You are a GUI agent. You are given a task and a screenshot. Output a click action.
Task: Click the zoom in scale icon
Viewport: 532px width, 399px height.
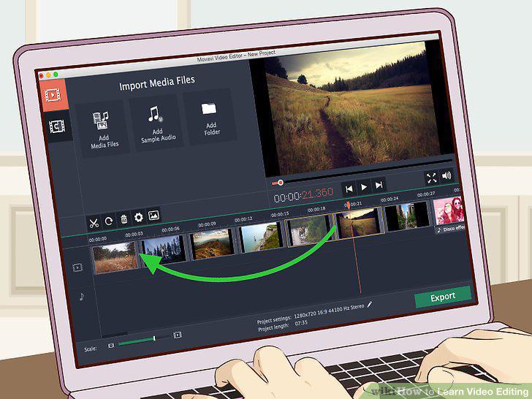[x=178, y=335]
